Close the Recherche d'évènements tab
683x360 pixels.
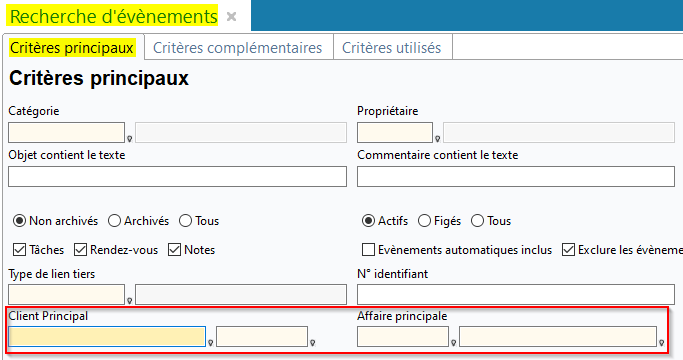click(x=232, y=17)
